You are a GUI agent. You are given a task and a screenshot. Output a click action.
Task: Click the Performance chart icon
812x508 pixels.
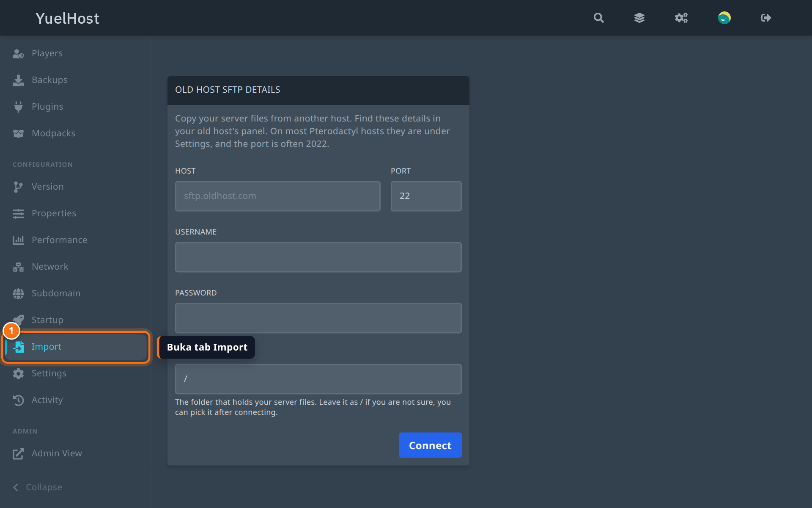pos(18,240)
